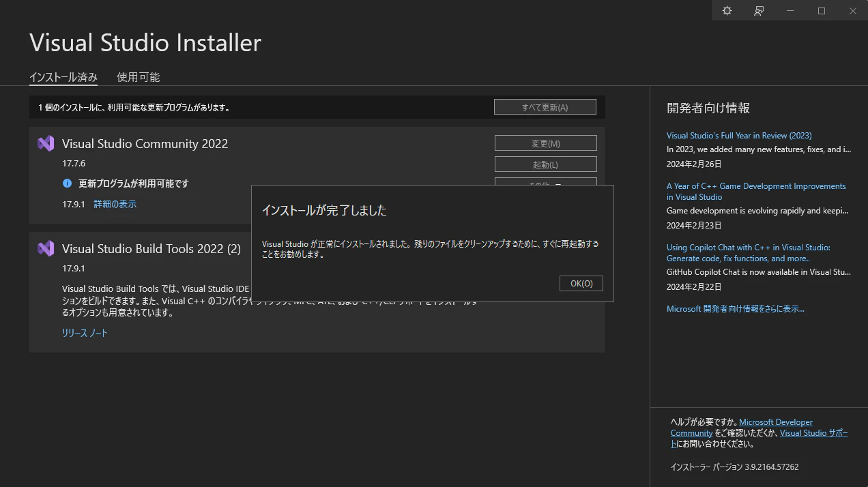
Task: Click 更新プログラムが利用可能です status text
Action: click(x=134, y=183)
